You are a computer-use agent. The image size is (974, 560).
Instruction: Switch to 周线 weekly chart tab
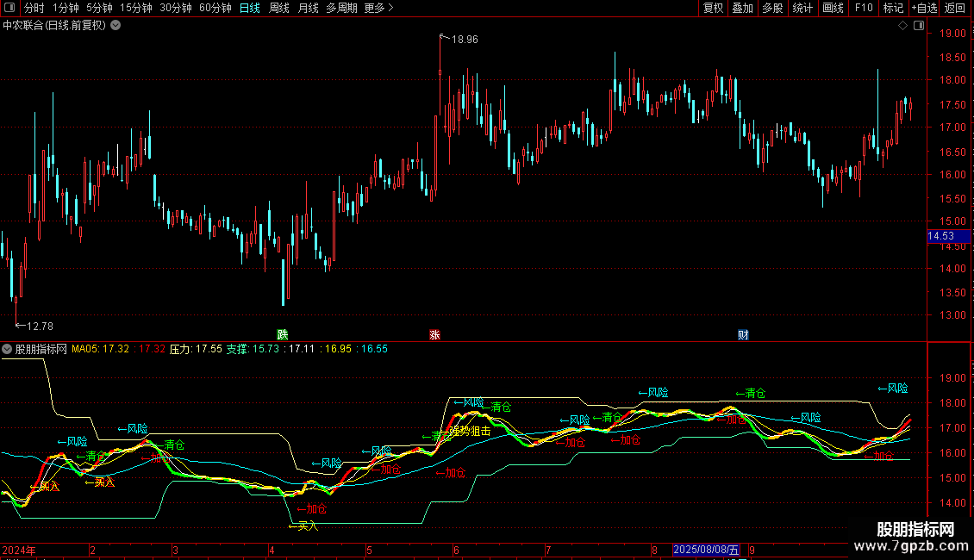click(279, 9)
